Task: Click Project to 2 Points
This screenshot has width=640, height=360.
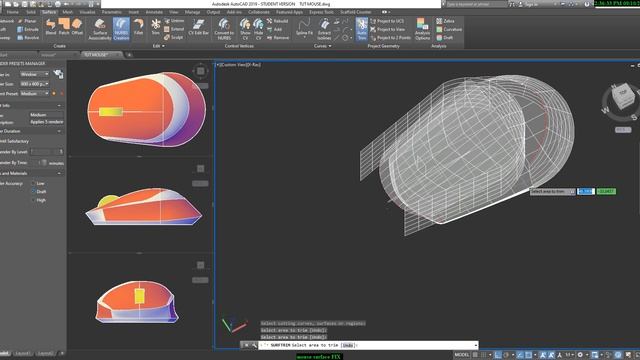Action: pos(390,38)
